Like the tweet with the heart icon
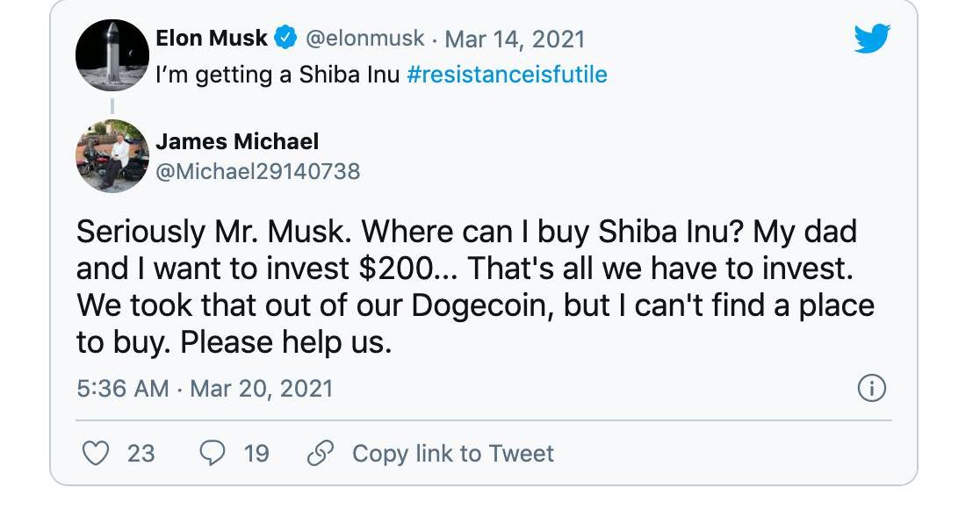Screen dimensions: 980x509 tap(95, 453)
